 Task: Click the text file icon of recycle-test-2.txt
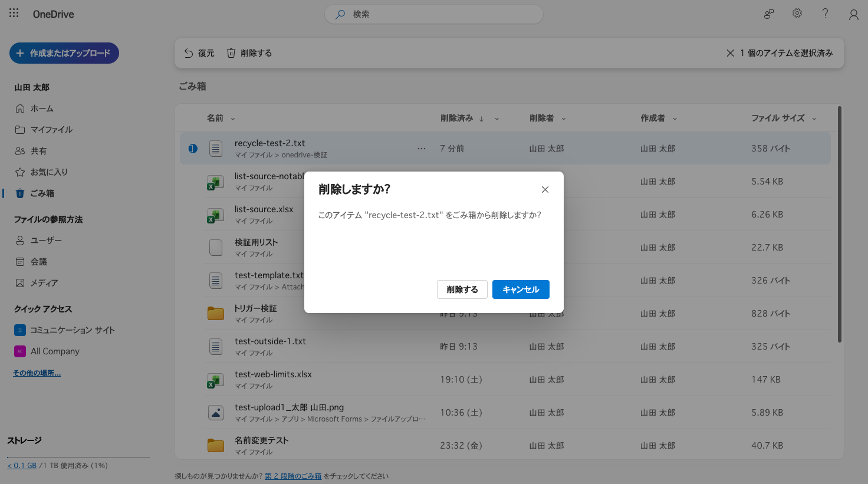[216, 149]
